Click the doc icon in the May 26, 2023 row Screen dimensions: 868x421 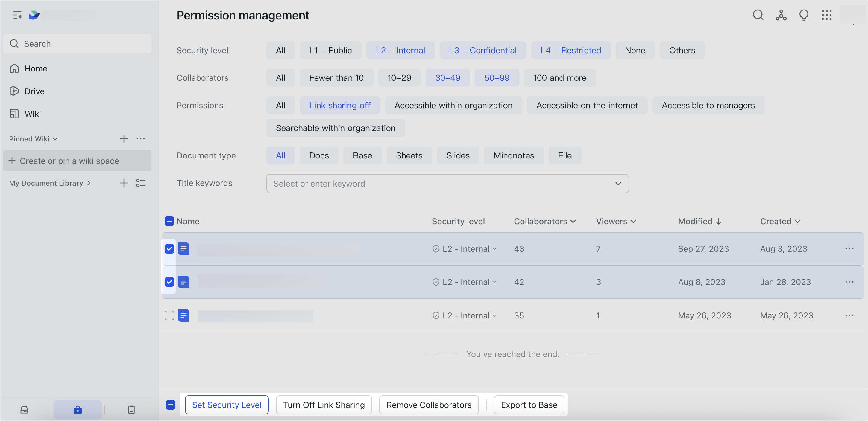[184, 315]
